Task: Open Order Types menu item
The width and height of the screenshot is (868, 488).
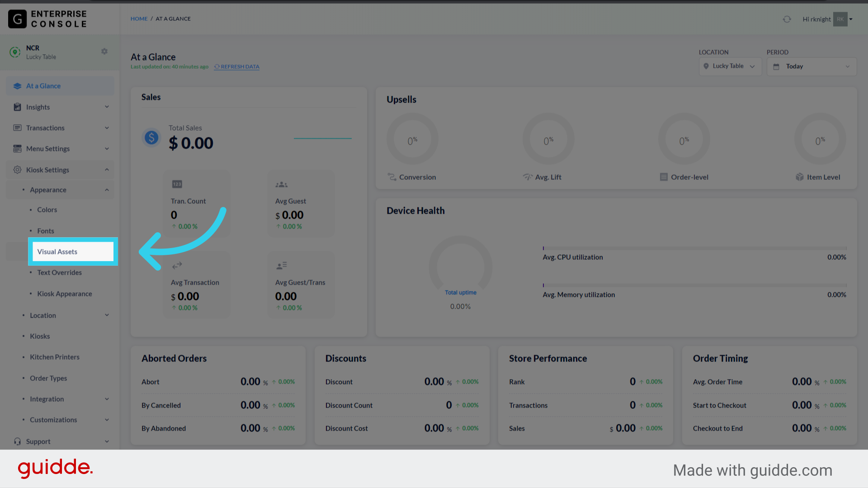Action: (x=48, y=378)
